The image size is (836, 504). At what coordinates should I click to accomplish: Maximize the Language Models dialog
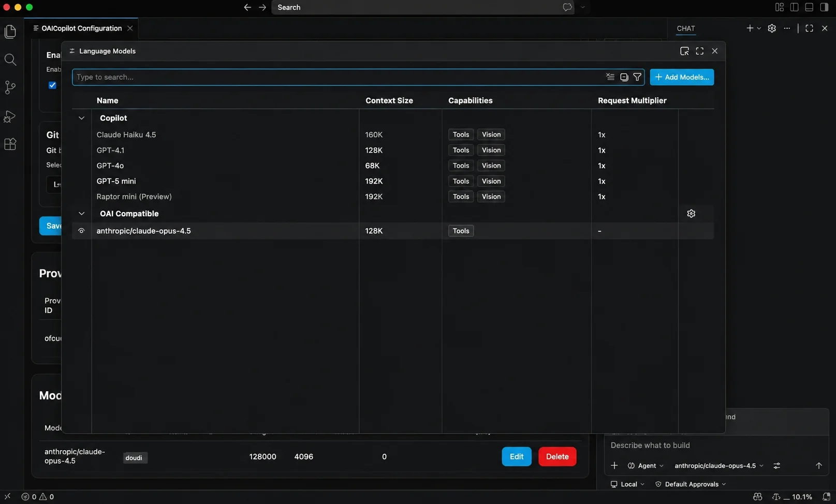[699, 51]
